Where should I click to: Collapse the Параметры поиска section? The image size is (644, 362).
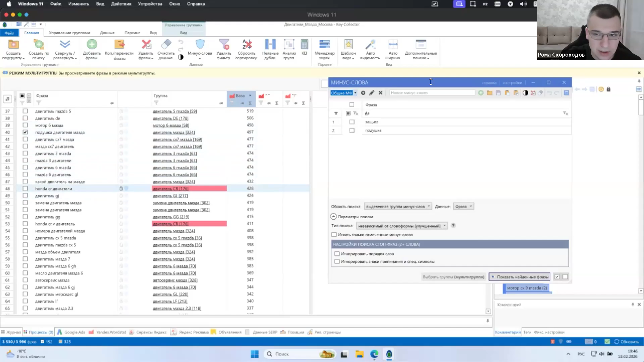tap(333, 217)
